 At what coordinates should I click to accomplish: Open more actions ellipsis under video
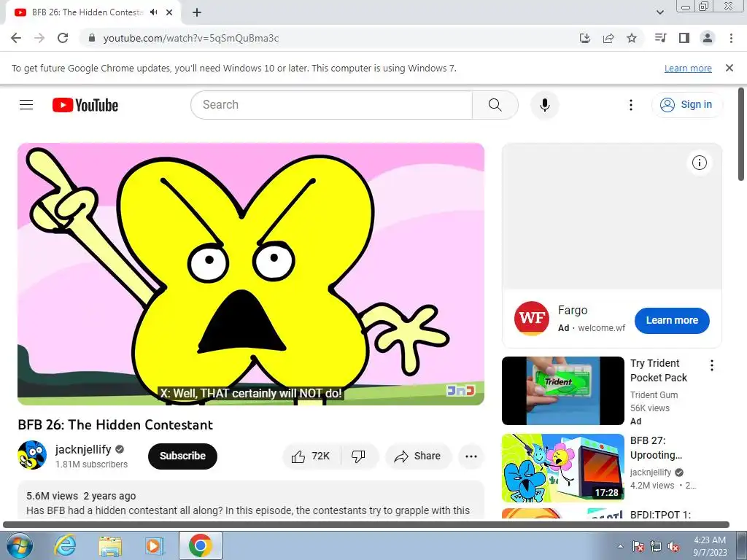(471, 456)
